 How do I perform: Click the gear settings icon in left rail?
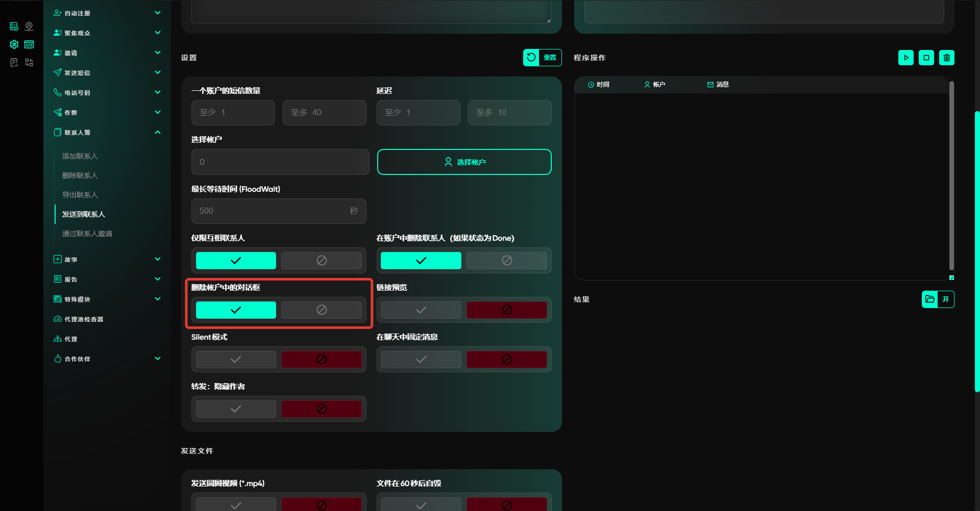click(14, 44)
